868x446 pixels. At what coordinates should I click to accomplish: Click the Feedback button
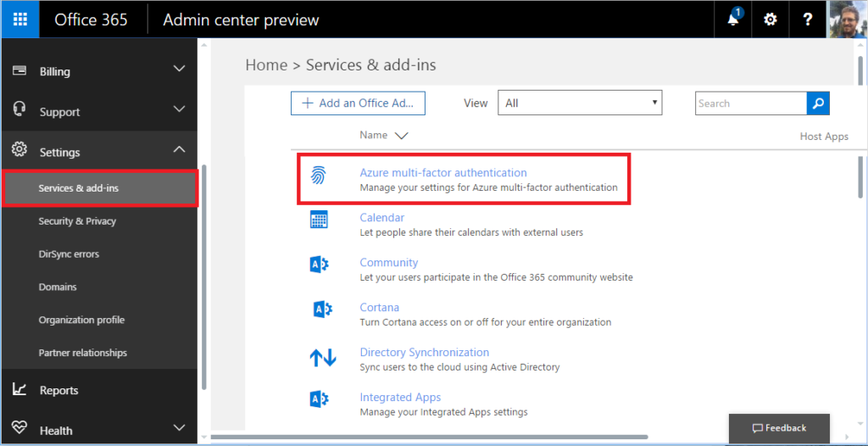tap(779, 428)
